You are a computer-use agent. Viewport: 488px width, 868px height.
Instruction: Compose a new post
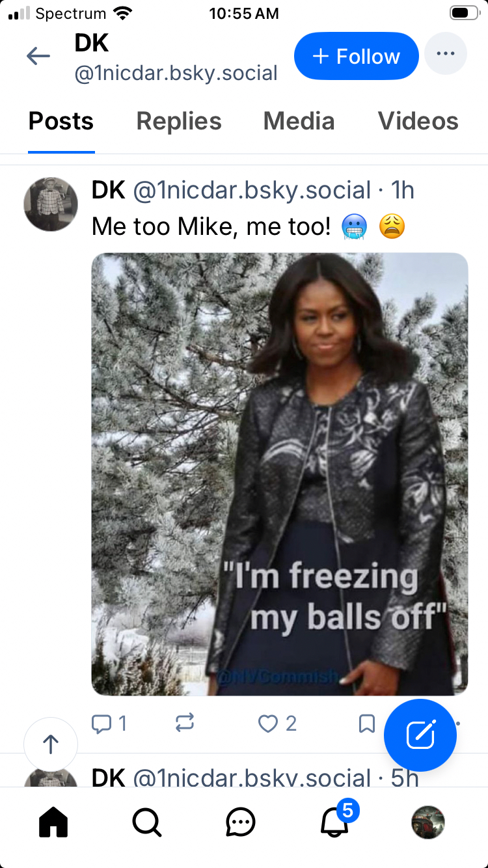[420, 735]
